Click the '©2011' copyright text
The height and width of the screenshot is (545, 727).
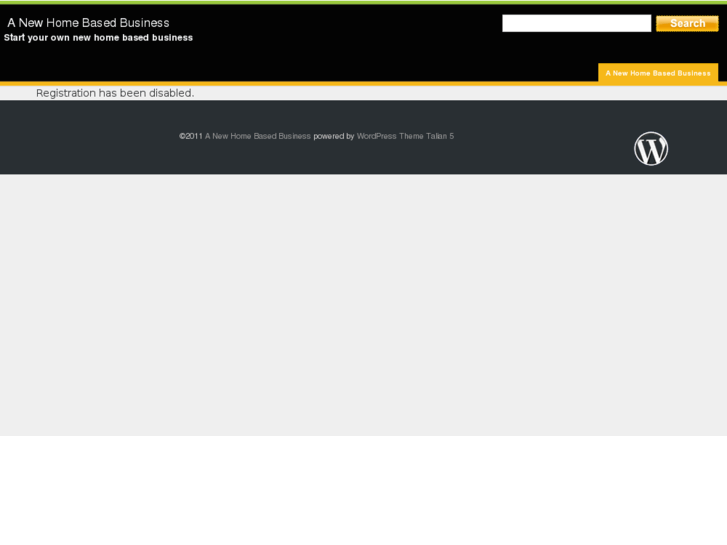pyautogui.click(x=191, y=136)
